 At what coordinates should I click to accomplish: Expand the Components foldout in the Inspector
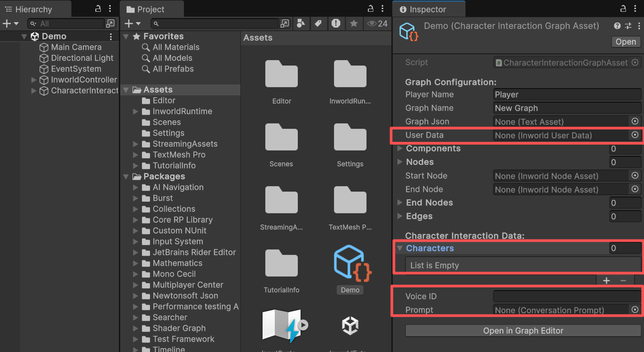click(400, 148)
